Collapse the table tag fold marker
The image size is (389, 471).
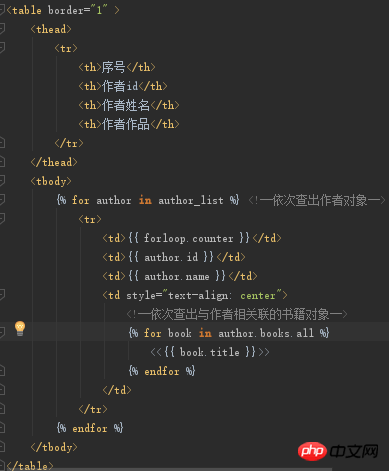click(2, 10)
